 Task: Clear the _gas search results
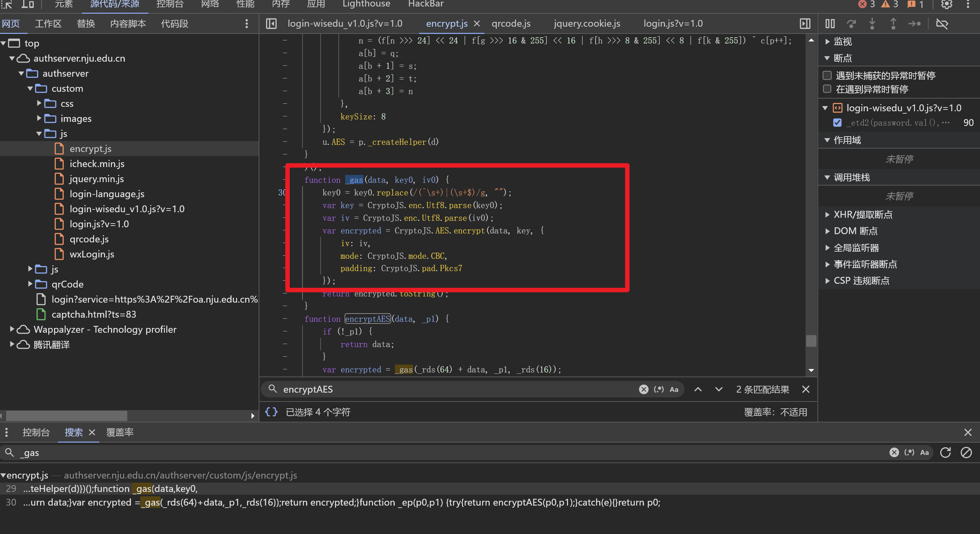(966, 452)
